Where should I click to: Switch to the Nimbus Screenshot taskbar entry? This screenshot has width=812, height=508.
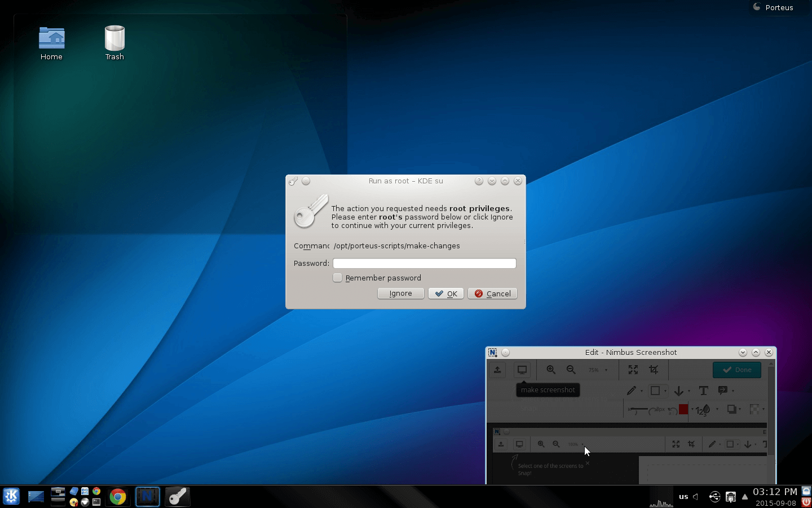coord(148,497)
